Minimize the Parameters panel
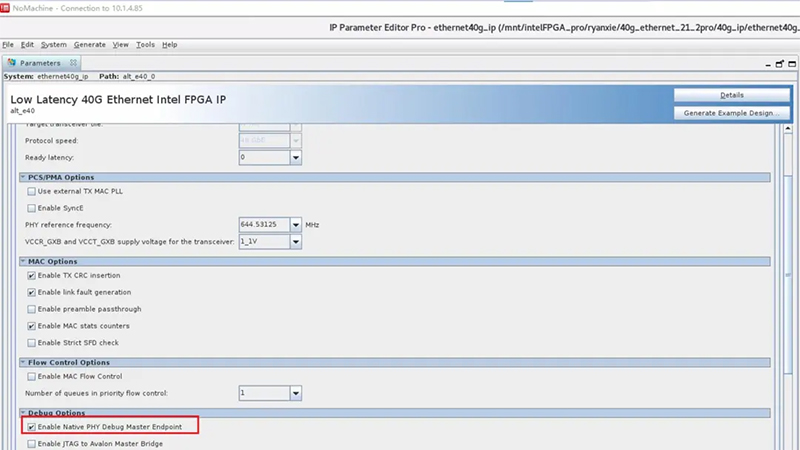Screen dimensions: 800x450 (768, 64)
